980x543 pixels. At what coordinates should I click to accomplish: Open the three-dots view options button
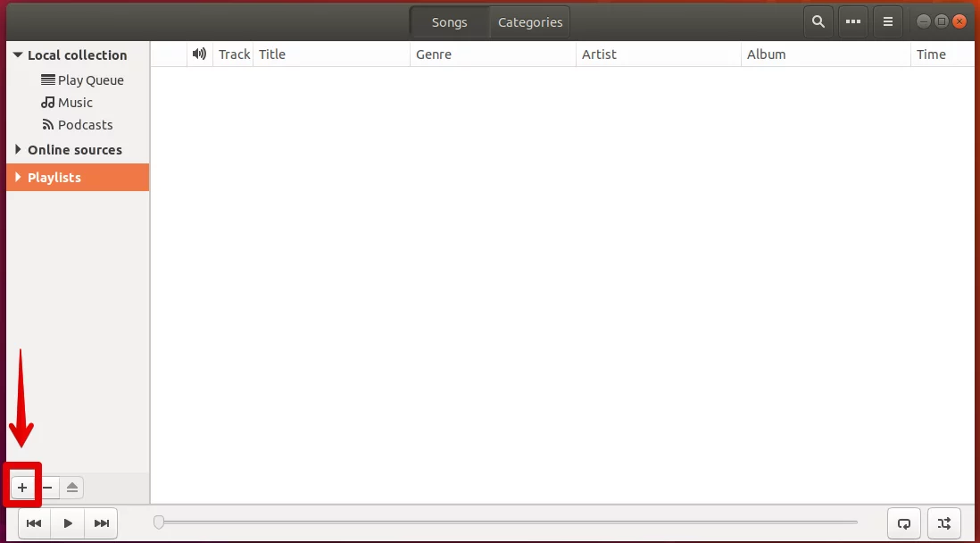[853, 22]
